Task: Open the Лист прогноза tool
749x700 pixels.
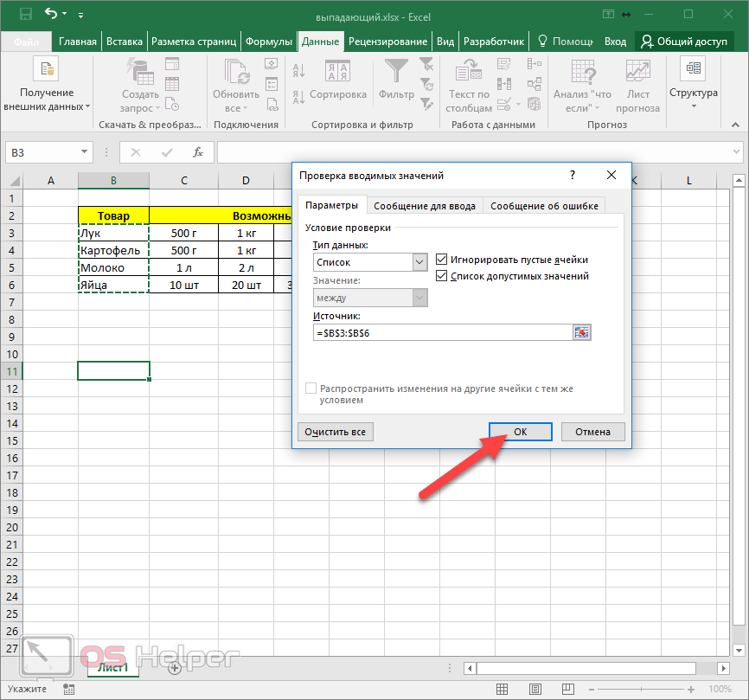Action: [637, 71]
